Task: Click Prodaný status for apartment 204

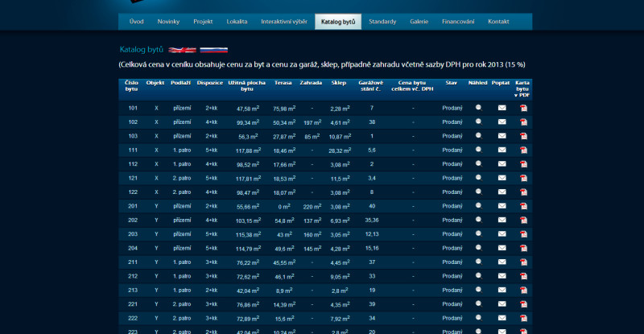Action: click(452, 248)
